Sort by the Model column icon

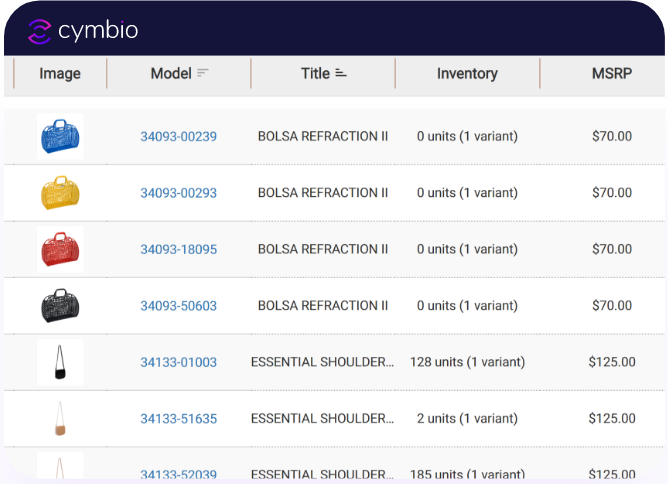(x=203, y=73)
